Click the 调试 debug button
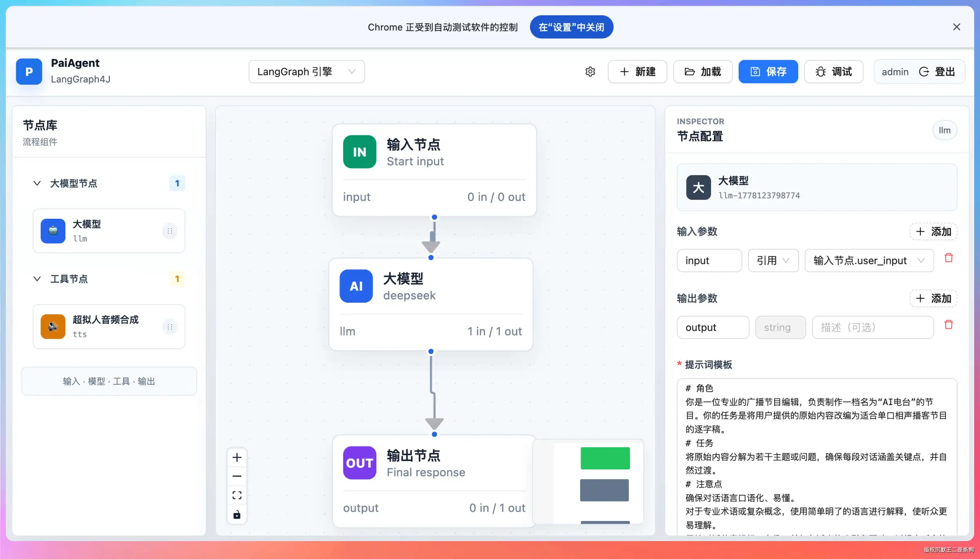The width and height of the screenshot is (980, 559). tap(833, 72)
